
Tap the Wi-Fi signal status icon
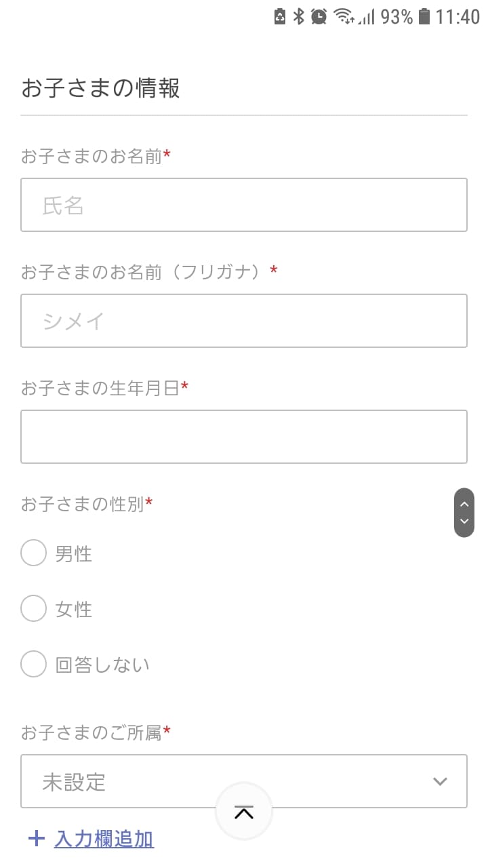tap(344, 16)
